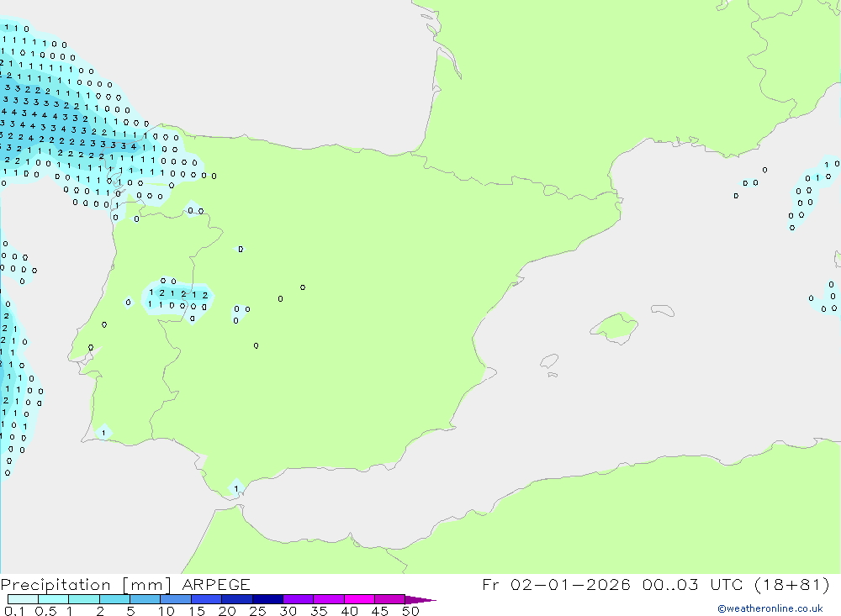Select the 10–15 mm blue legend swatch

tap(176, 599)
